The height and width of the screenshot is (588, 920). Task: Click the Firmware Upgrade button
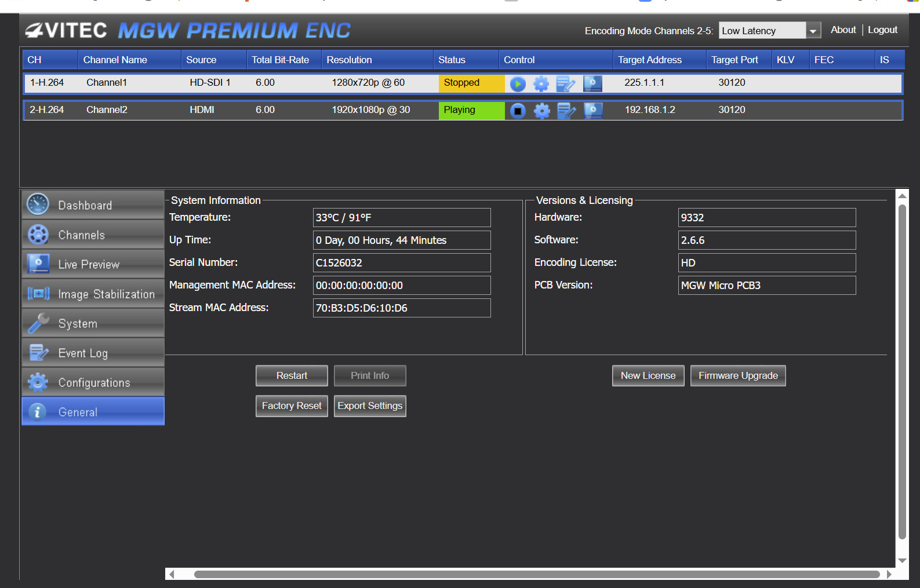click(x=738, y=375)
